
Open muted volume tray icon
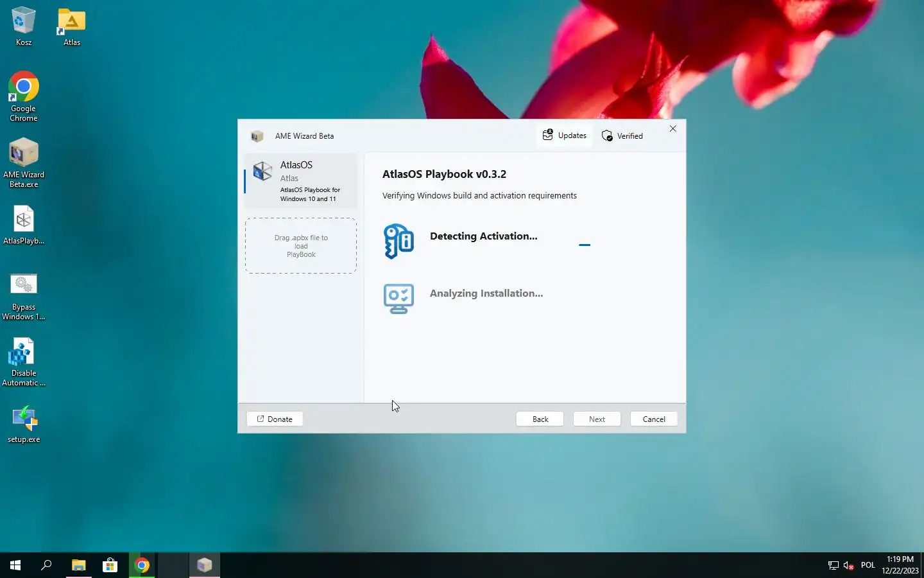849,565
